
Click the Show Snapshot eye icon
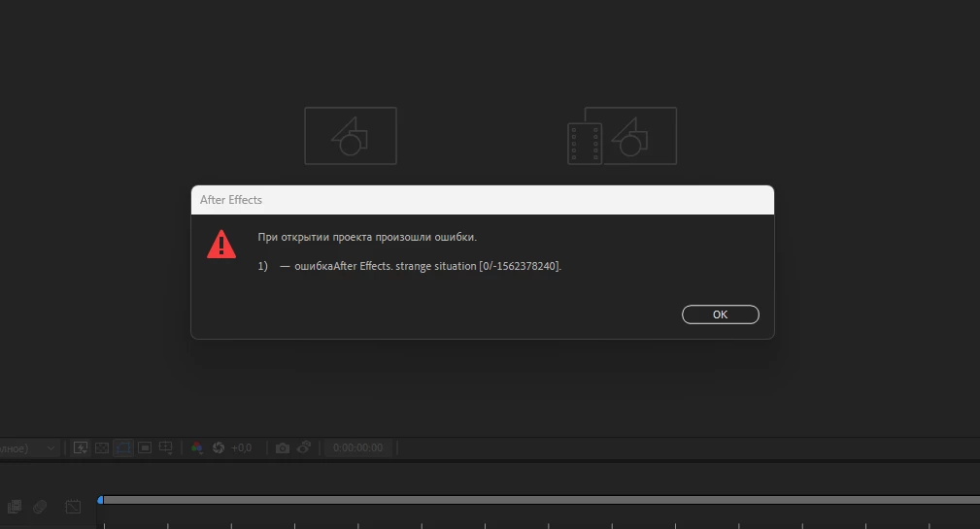pyautogui.click(x=304, y=447)
